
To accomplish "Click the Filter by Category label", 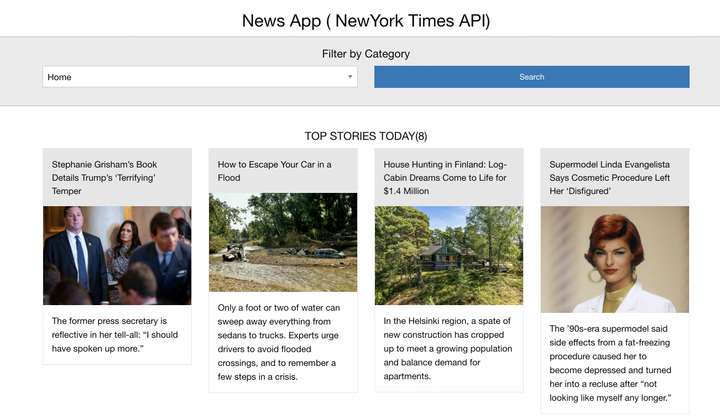I will 366,54.
